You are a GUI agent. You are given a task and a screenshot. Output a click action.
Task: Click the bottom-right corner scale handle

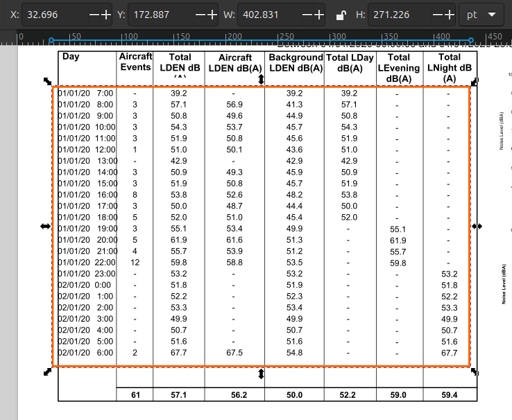coord(475,372)
